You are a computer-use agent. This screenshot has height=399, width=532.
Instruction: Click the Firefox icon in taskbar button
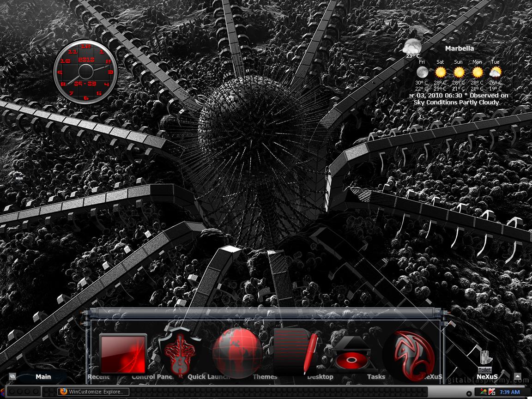(x=63, y=392)
